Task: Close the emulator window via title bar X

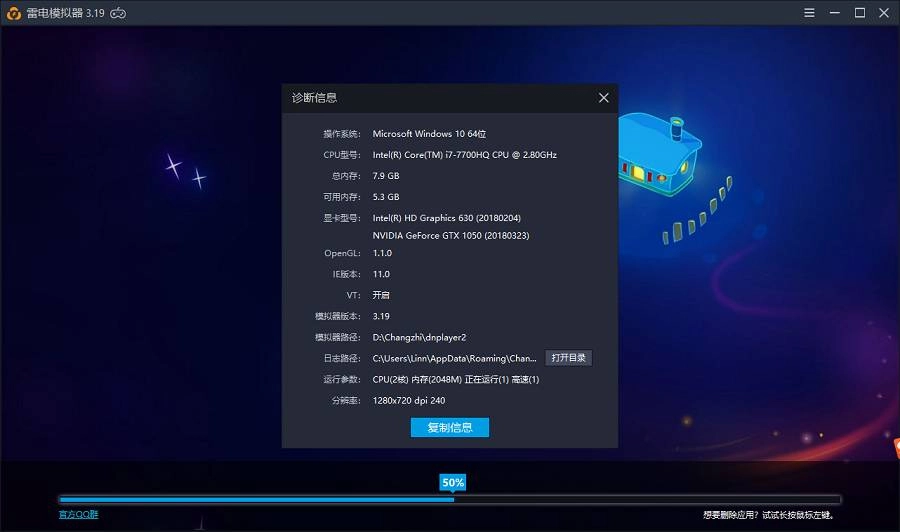Action: (x=884, y=13)
